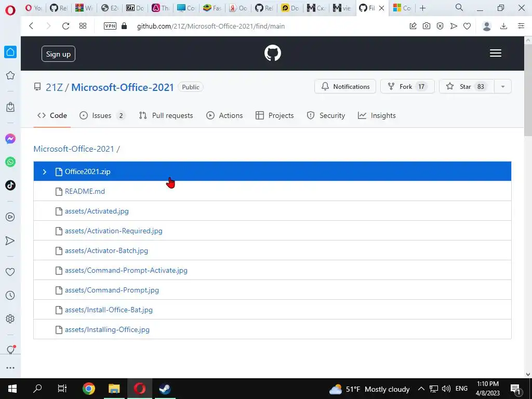Screen dimensions: 532x399
Task: Click Microsoft-Office-2021 breadcrumb link
Action: [x=74, y=149]
